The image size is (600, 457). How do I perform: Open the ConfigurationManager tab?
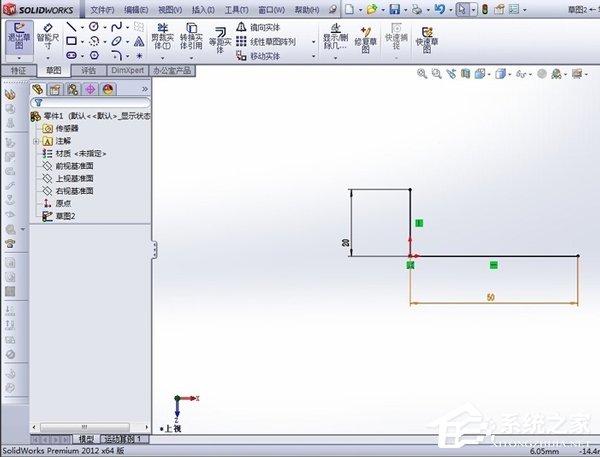pyautogui.click(x=73, y=90)
